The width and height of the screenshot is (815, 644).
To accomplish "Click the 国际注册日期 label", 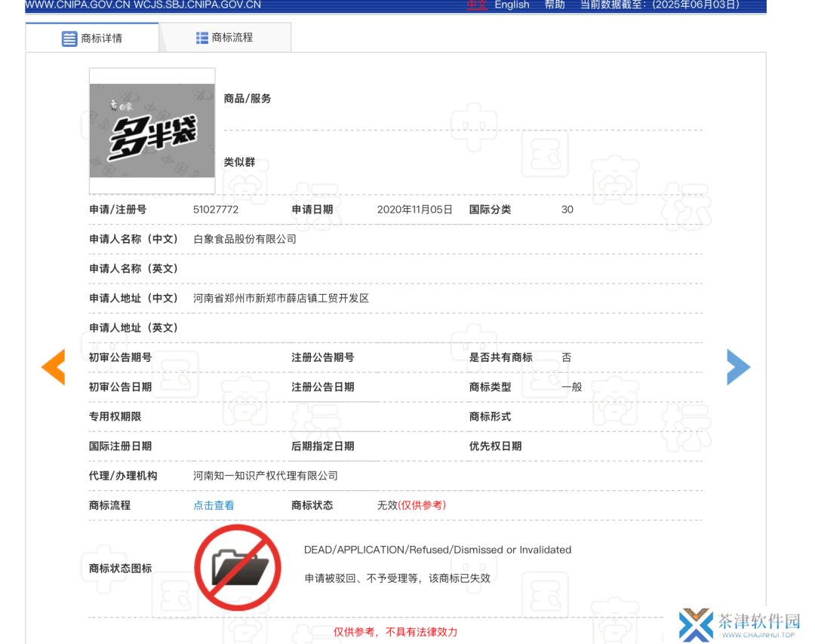I will point(120,446).
